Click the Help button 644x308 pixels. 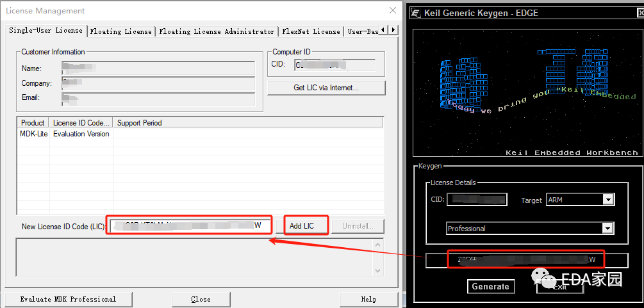pos(368,299)
